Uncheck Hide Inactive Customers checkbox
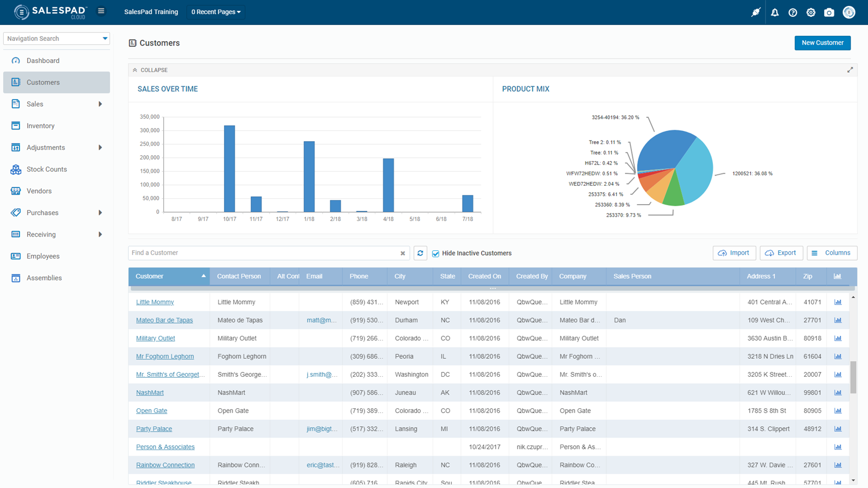 436,253
